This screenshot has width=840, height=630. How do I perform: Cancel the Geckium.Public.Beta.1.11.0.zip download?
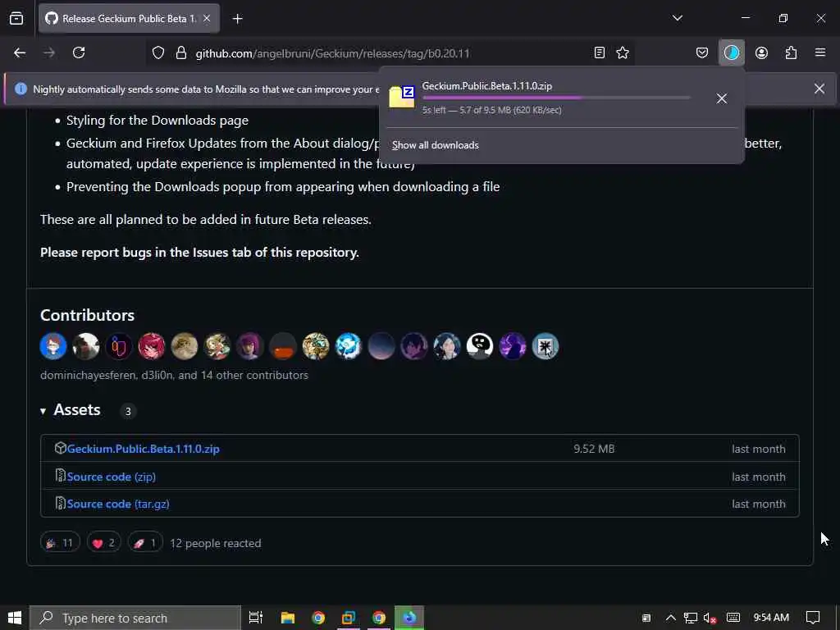722,98
